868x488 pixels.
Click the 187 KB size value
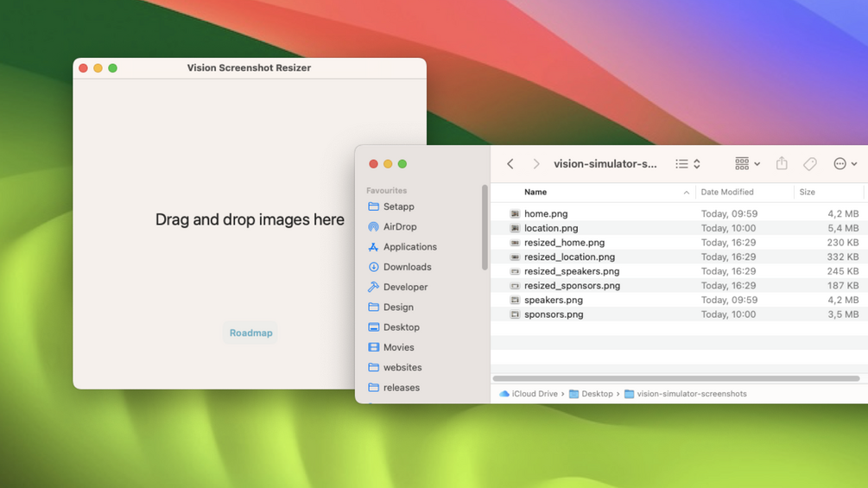pos(843,286)
